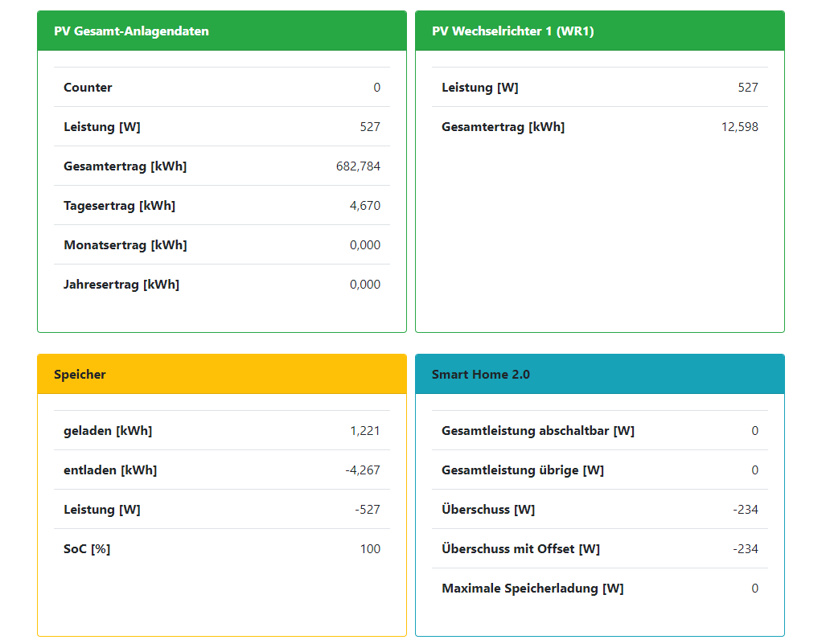Screen dimensions: 826x644
Task: Select the Gesamtleistung übrige [W] label
Action: tap(522, 470)
